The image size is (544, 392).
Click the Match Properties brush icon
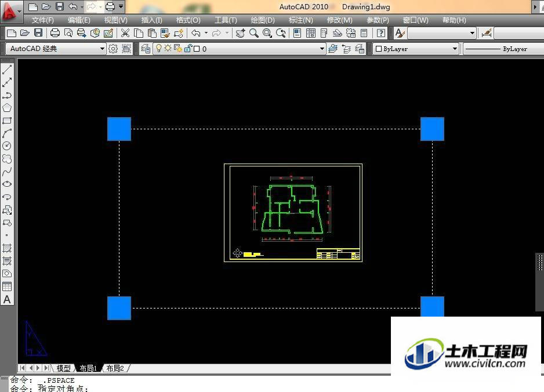(x=165, y=33)
